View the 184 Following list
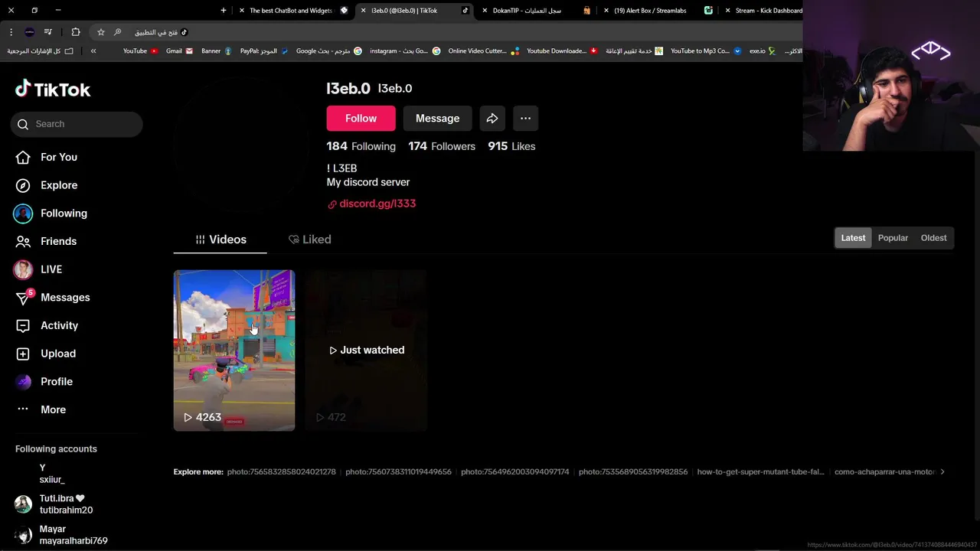980x551 pixels. coord(361,146)
